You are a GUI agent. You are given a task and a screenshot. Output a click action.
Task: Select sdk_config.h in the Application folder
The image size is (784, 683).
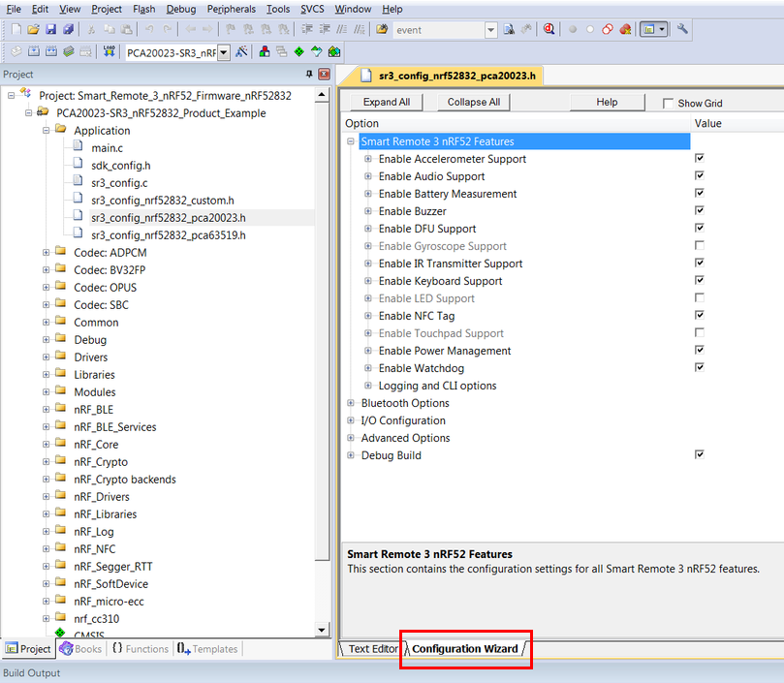point(121,166)
